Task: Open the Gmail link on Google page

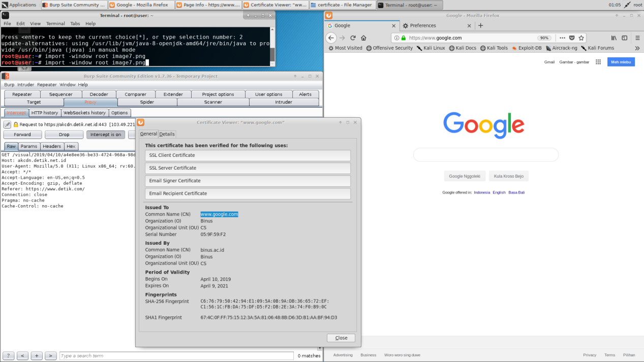Action: 549,62
